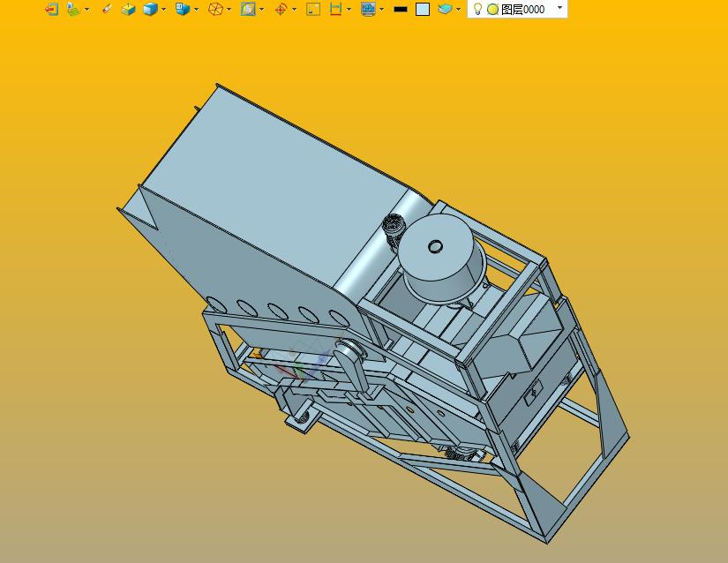Click the black line color swatch
This screenshot has width=728, height=563.
point(401,10)
